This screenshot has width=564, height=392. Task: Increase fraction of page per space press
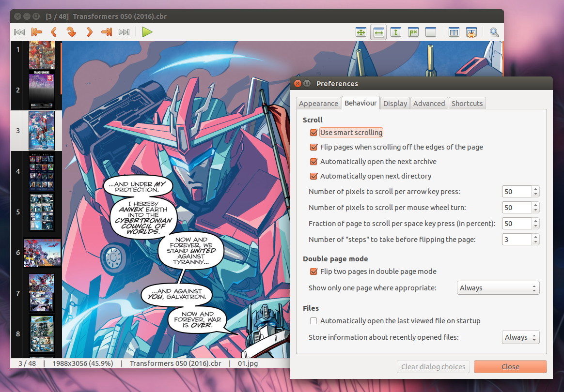pyautogui.click(x=535, y=221)
